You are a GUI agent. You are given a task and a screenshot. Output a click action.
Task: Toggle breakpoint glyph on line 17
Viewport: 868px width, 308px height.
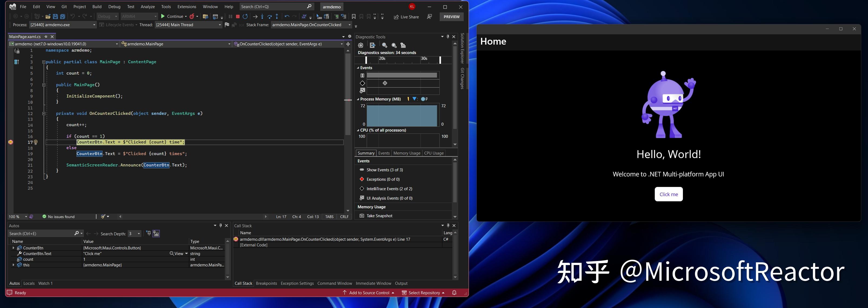[x=11, y=142]
